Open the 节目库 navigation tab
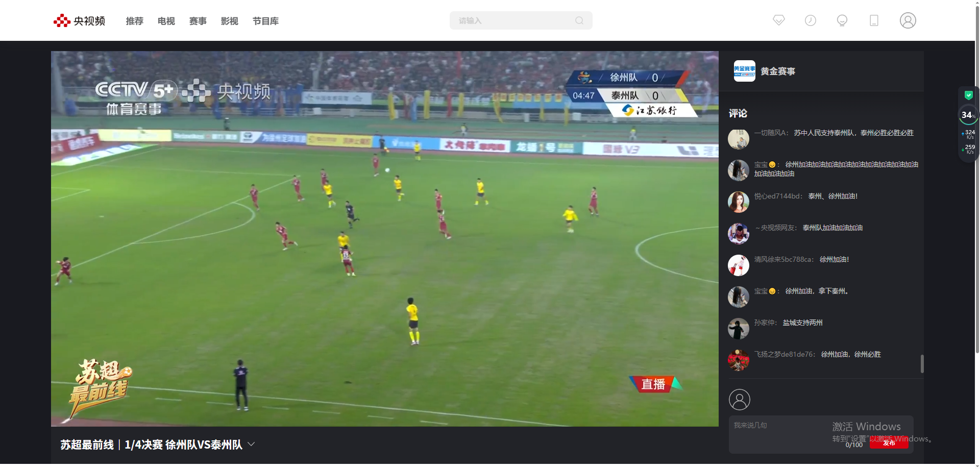 [266, 21]
